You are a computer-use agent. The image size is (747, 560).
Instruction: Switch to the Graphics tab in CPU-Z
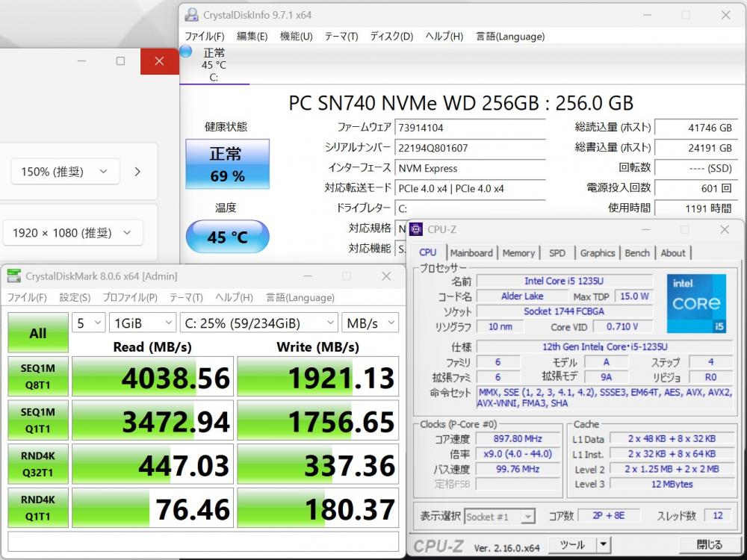(598, 253)
